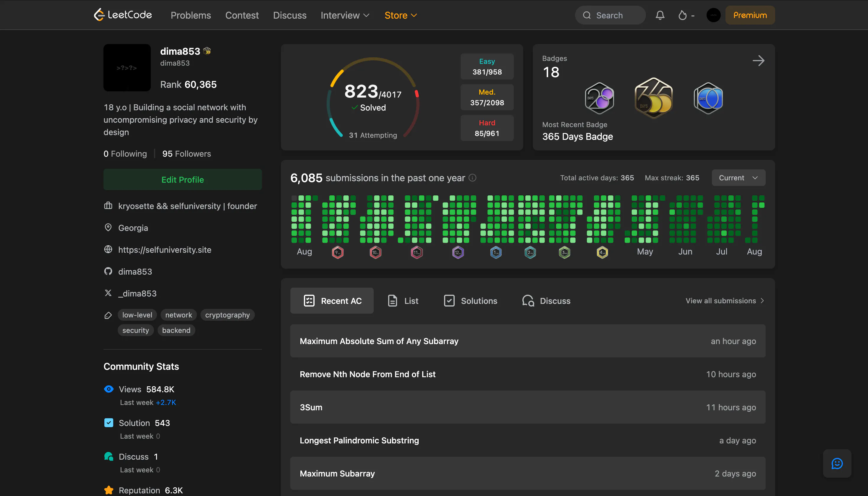868x496 pixels.
Task: Select the Hard difficulty card
Action: click(487, 128)
